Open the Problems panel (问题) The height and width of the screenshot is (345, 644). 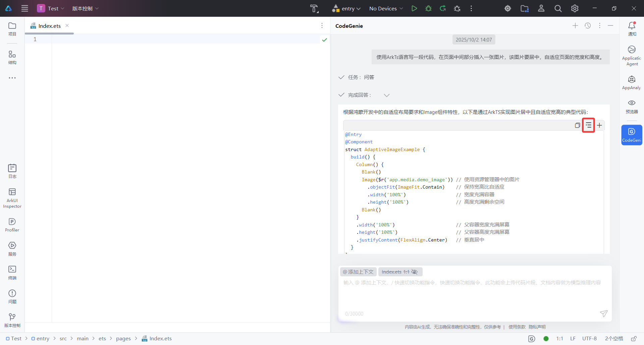12,297
